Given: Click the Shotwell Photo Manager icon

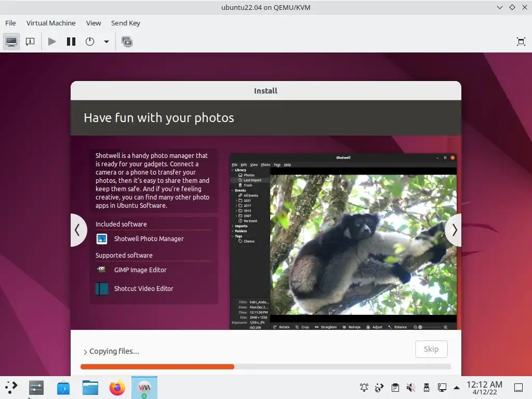Looking at the screenshot, I should click(102, 239).
